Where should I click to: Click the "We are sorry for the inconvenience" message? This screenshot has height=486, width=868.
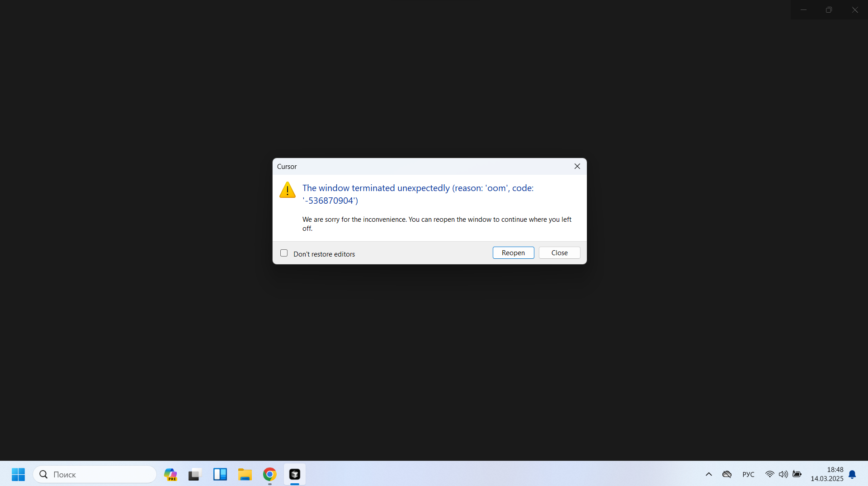tap(437, 224)
